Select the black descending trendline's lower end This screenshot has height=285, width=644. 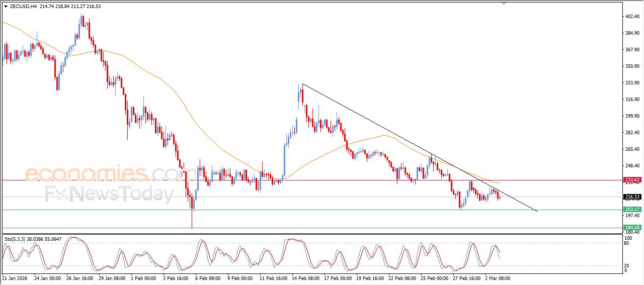(x=537, y=211)
